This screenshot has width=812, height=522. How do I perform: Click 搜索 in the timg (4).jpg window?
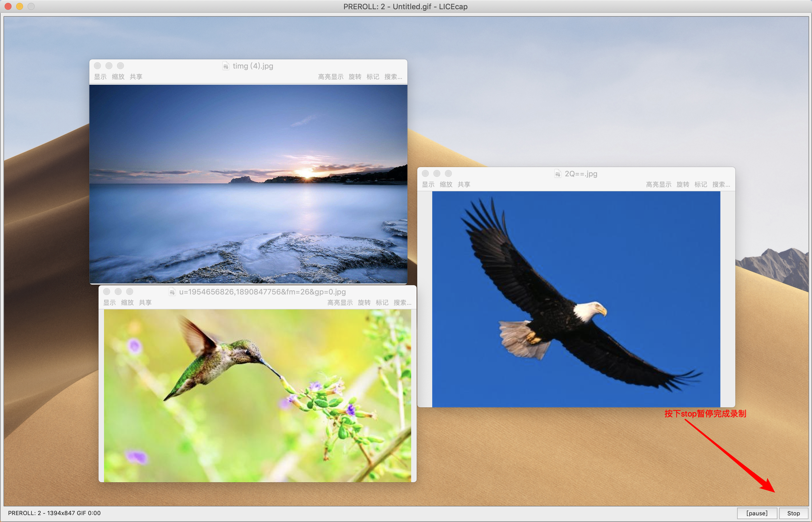tap(393, 77)
